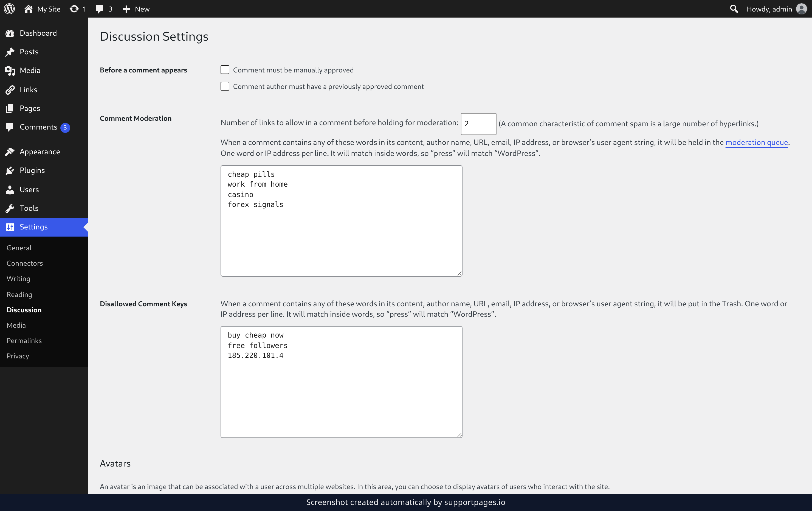Open comments bubble icon in admin bar
812x511 pixels.
pyautogui.click(x=99, y=9)
